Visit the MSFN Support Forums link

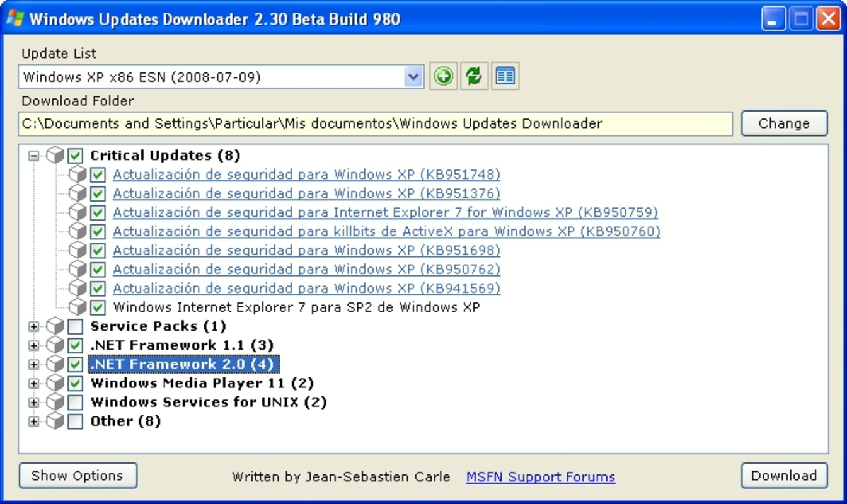coord(541,477)
